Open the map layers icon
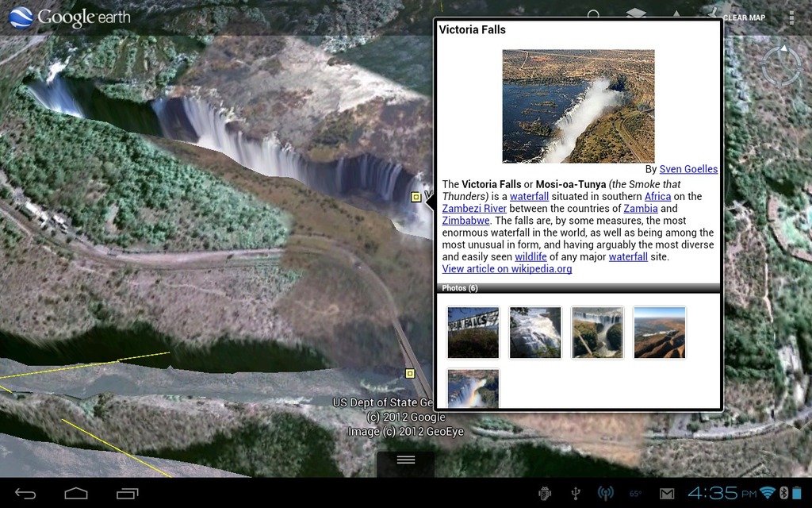 tap(636, 13)
